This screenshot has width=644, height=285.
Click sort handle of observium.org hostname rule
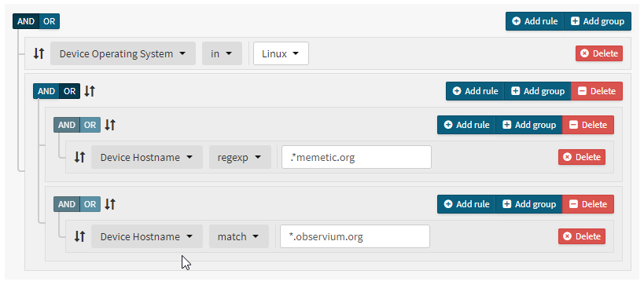tap(79, 236)
